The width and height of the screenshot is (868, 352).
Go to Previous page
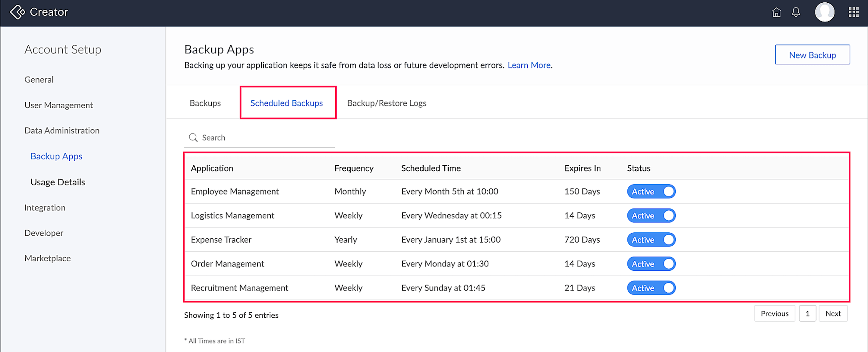pyautogui.click(x=774, y=314)
